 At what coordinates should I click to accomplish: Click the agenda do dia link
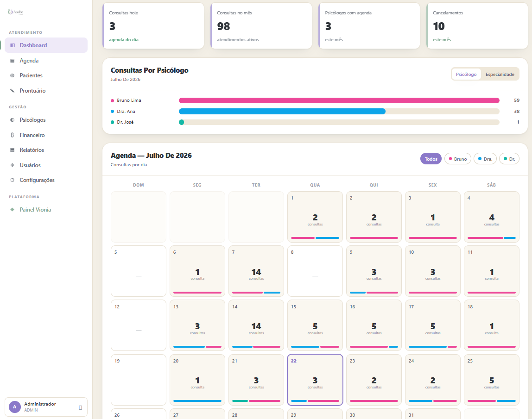coord(123,40)
